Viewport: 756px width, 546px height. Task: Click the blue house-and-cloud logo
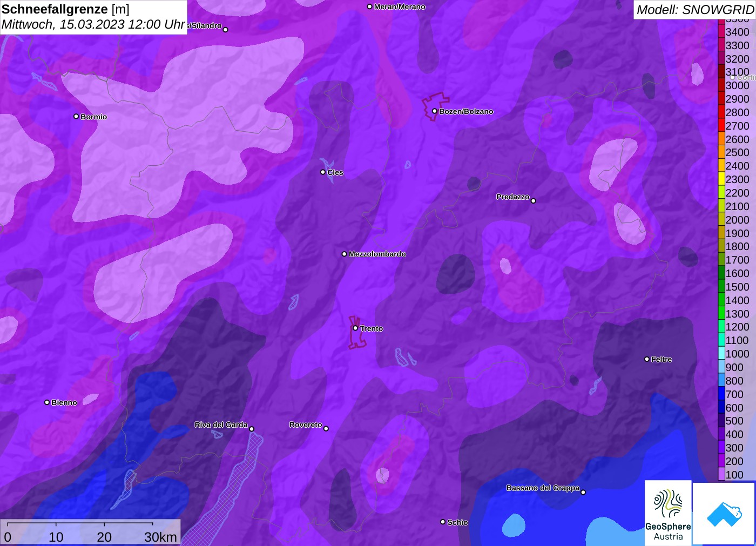[724, 514]
